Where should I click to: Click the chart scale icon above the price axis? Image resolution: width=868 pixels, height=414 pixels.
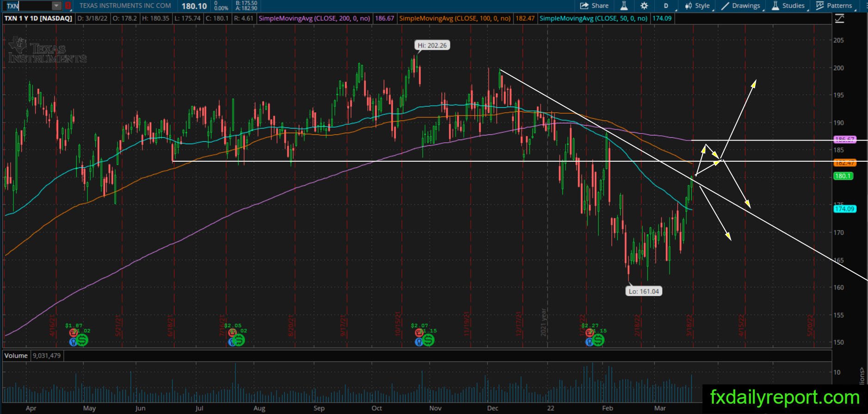point(839,18)
